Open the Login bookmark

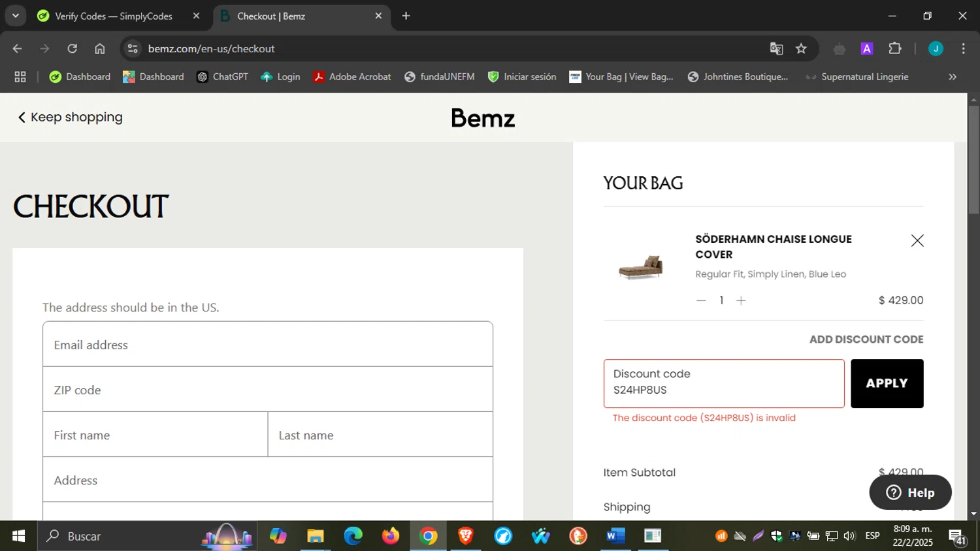[280, 77]
